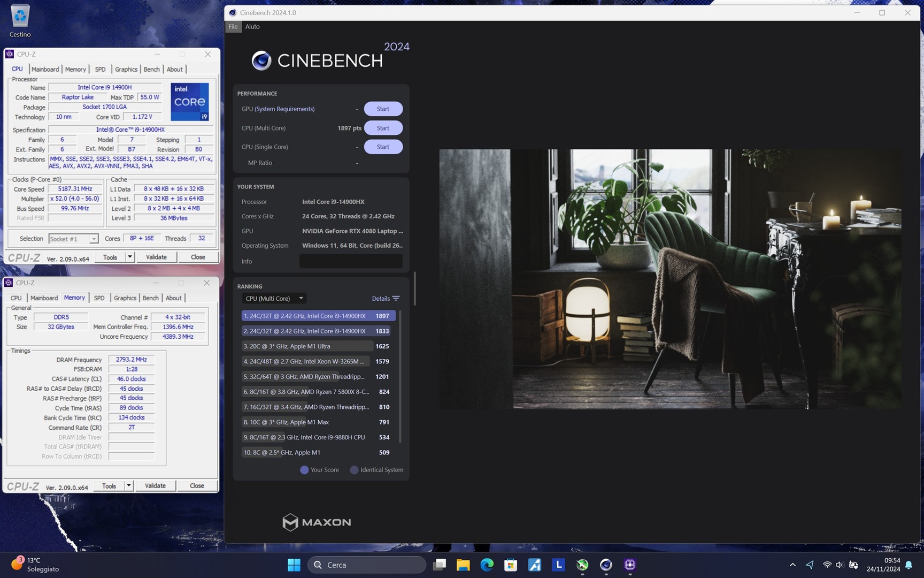Open the volume speaker tray icon
Image resolution: width=924 pixels, height=578 pixels.
(840, 565)
